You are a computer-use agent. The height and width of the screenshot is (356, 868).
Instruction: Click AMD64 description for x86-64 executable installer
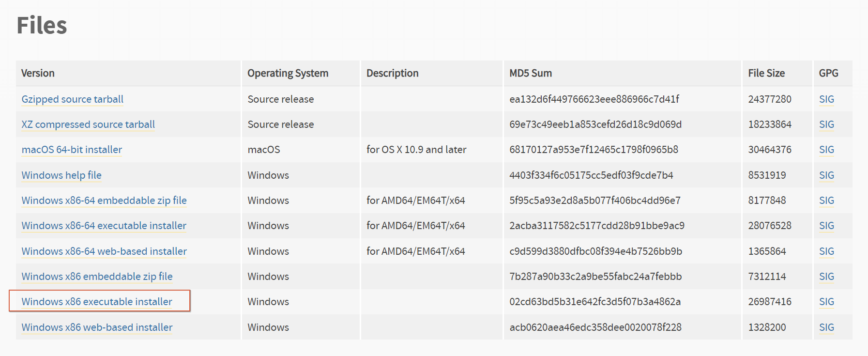pos(416,226)
